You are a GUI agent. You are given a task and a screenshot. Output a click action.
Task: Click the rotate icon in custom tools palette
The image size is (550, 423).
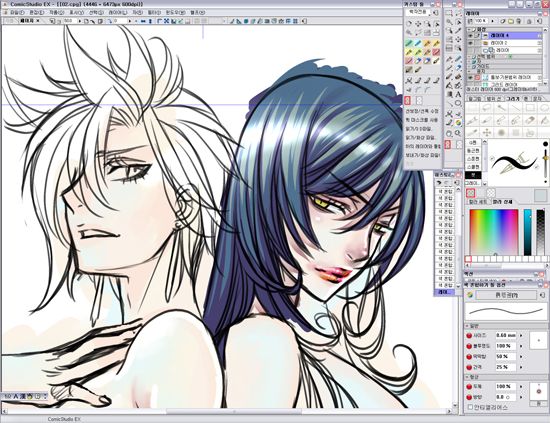coord(409,24)
